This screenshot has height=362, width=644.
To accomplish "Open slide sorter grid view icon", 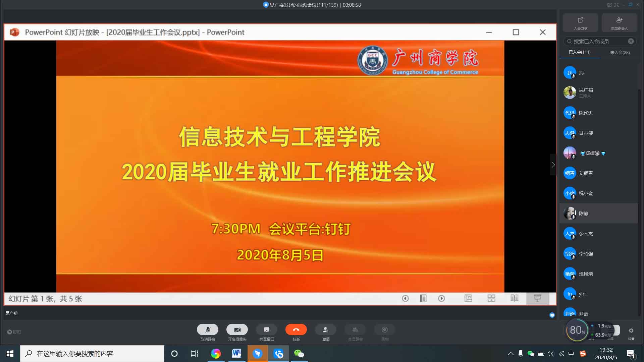I will pyautogui.click(x=491, y=298).
